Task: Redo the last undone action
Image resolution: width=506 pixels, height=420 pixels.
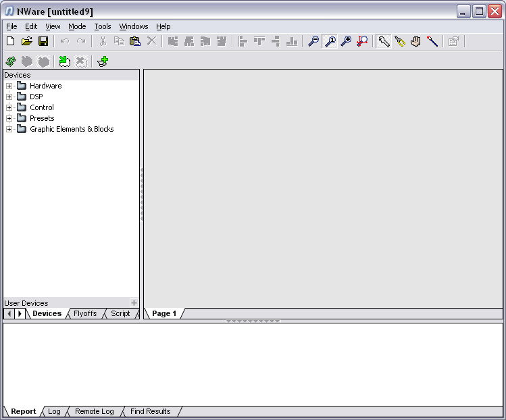Action: point(81,41)
